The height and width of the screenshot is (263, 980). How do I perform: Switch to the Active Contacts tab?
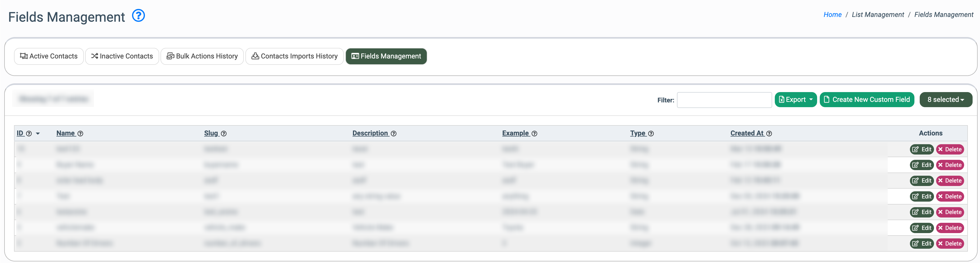[x=49, y=56]
